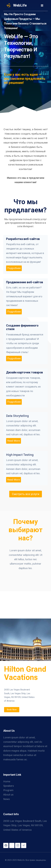Open the hamburger menu in the header
This screenshot has height=868, width=51.
(42, 5)
